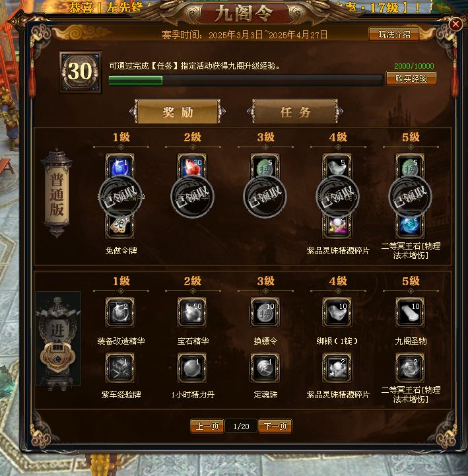This screenshot has height=476, width=468.
Task: Select the 绑银(1锭) silver ingot icon
Action: (x=337, y=312)
